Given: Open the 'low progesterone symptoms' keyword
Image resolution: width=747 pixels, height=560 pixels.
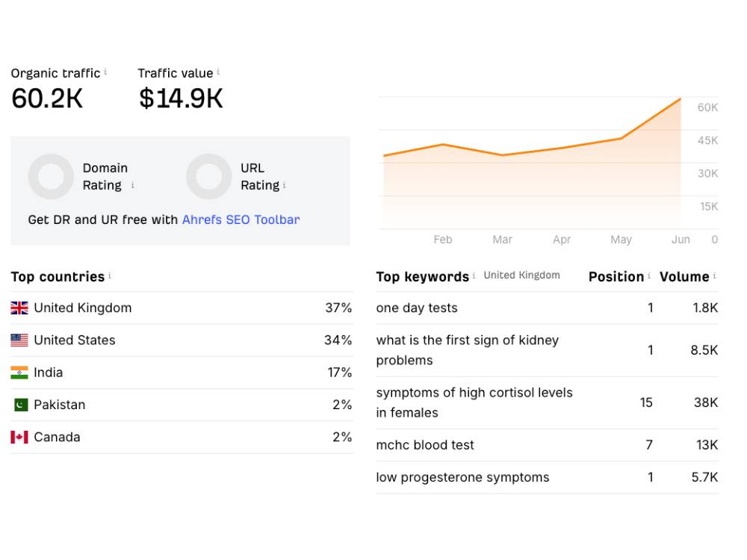Looking at the screenshot, I should 462,478.
